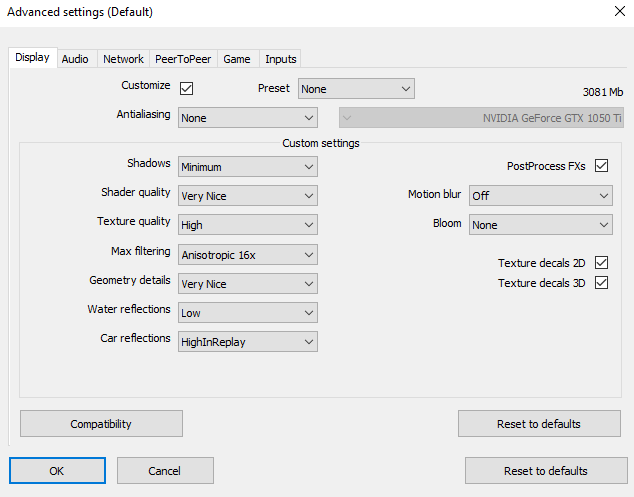Click the Custom settings group label
634x497 pixels.
point(321,143)
